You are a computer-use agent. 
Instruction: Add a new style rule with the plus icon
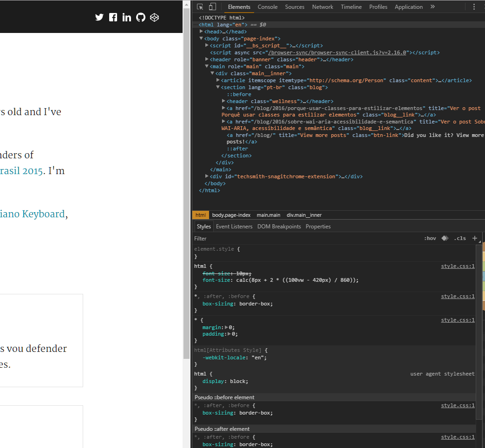coord(475,238)
